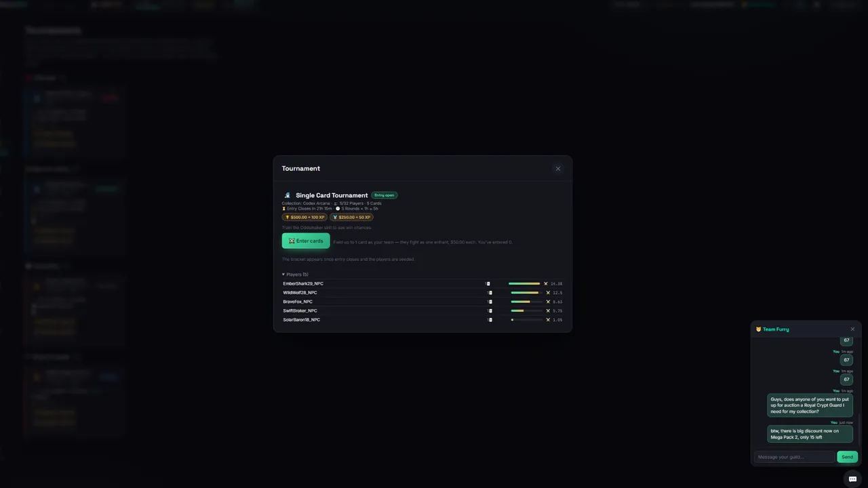Click the crossed swords icon beside 12.5
This screenshot has height=488, width=868.
click(548, 293)
